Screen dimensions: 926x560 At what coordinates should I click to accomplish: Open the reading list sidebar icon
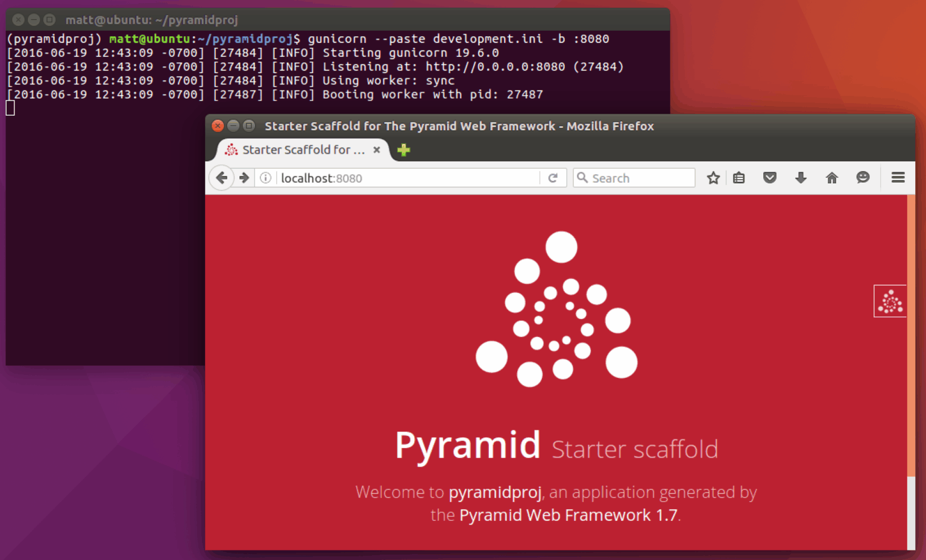[x=739, y=177]
